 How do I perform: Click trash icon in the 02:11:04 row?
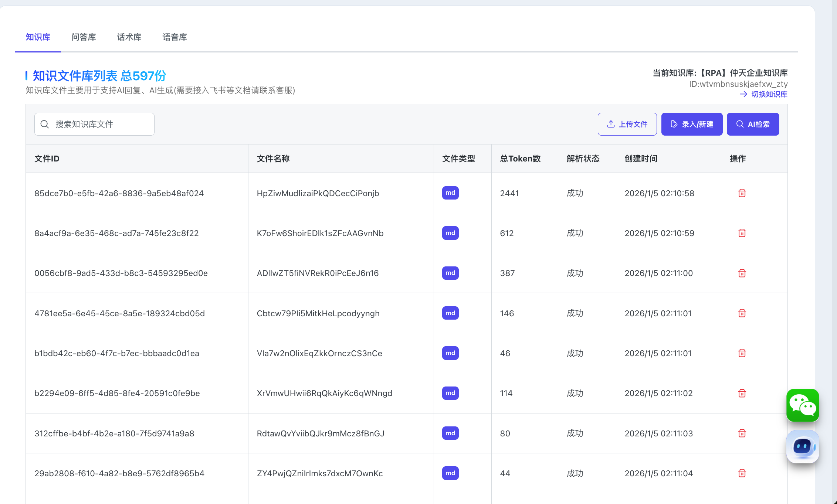pos(742,473)
